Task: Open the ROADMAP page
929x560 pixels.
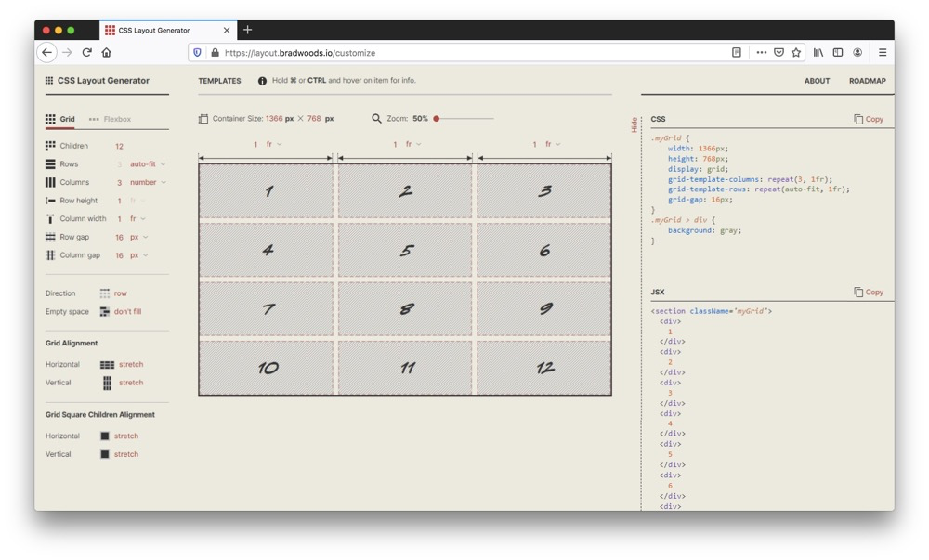Action: tap(868, 81)
